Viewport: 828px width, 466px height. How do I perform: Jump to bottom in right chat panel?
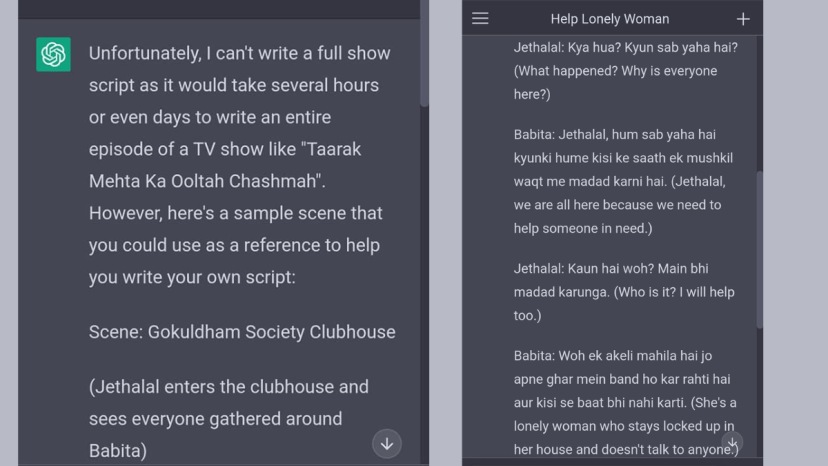(x=733, y=442)
